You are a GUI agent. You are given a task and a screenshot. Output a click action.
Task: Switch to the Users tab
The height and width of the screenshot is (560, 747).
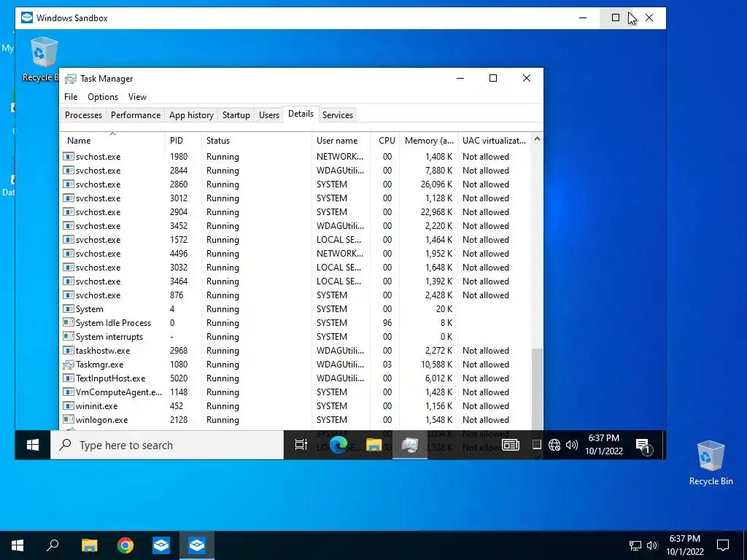coord(268,114)
